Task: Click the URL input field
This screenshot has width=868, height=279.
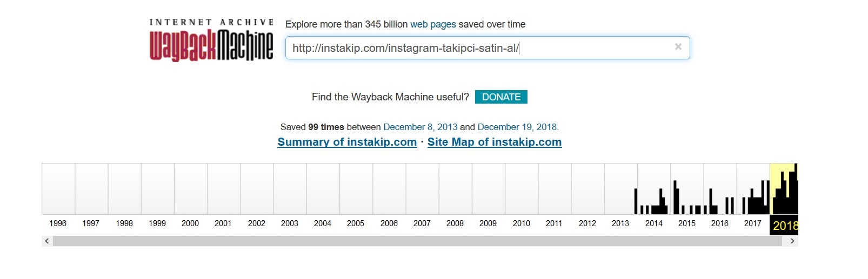Action: pos(488,48)
